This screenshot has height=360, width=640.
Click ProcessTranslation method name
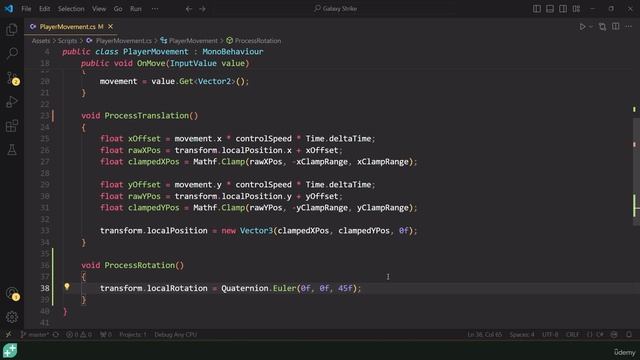tap(147, 116)
